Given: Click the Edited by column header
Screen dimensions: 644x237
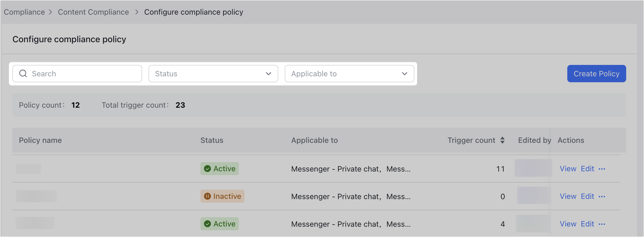Looking at the screenshot, I should point(535,140).
